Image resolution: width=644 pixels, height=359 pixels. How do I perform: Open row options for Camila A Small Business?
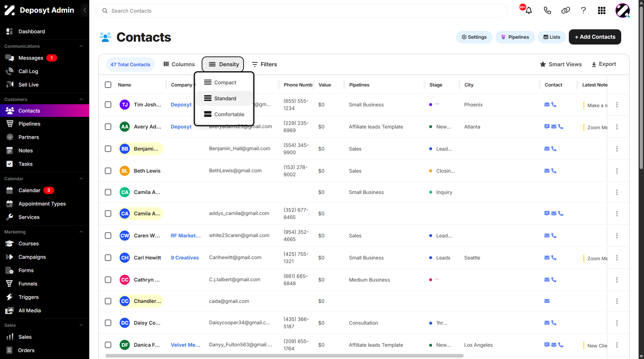pos(617,192)
